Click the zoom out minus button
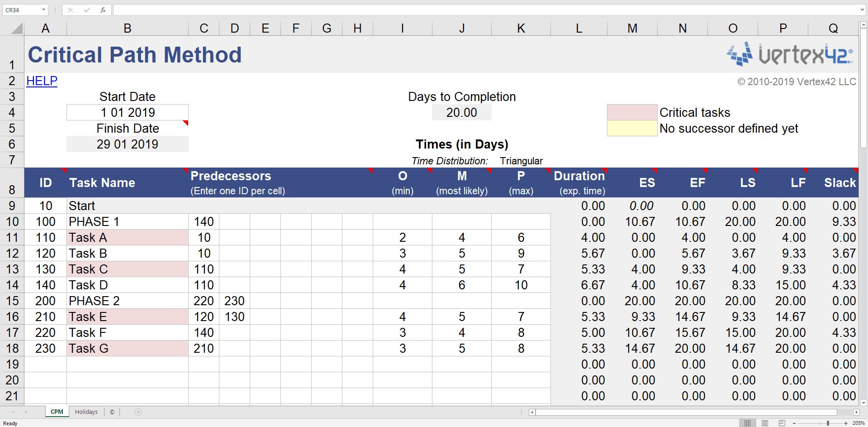Screen dimensions: 868x427 click(x=794, y=423)
